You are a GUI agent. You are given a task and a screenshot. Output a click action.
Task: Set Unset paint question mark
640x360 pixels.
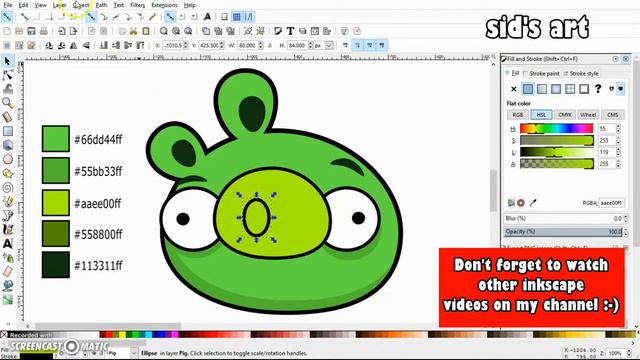[598, 89]
